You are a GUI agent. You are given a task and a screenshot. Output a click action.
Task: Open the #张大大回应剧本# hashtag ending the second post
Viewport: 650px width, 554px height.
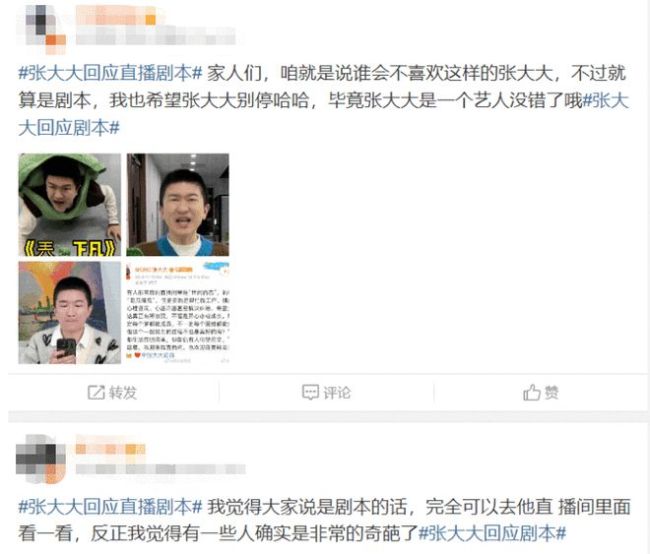pyautogui.click(x=492, y=533)
